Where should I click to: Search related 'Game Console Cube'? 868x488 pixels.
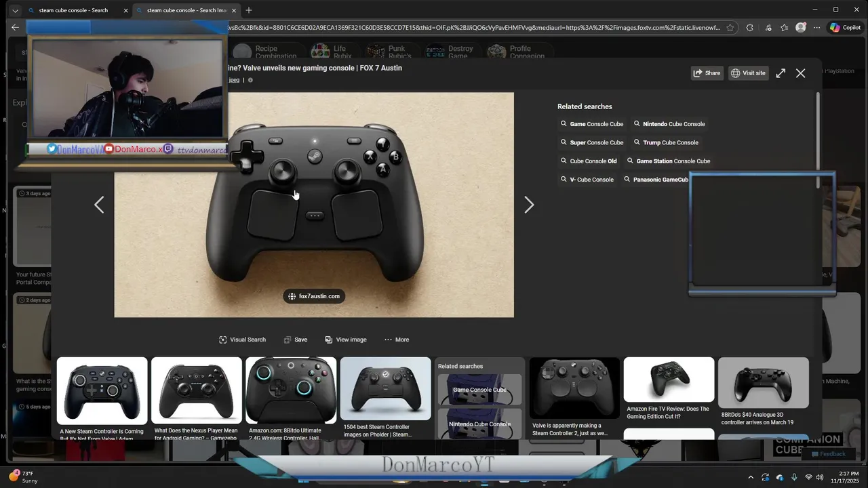coord(592,124)
